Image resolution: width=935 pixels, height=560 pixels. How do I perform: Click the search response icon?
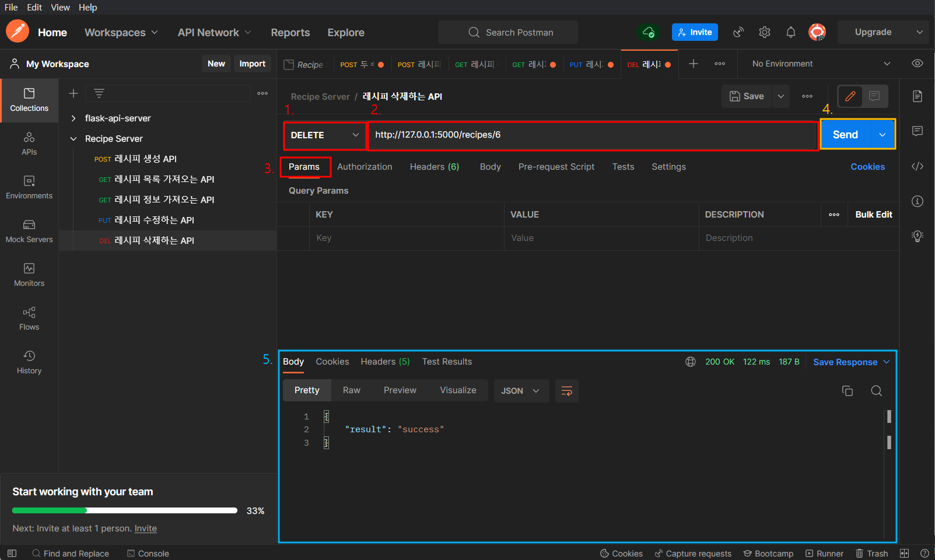(876, 391)
